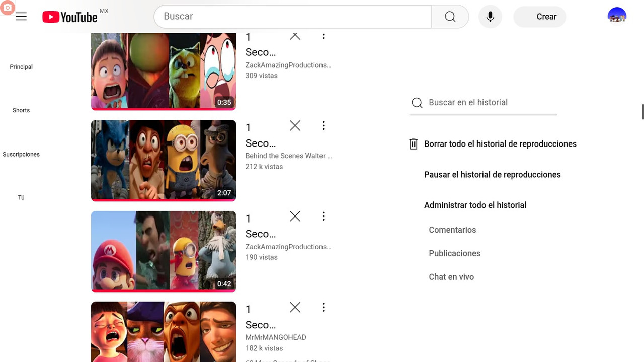Open Principal in the sidebar

pos(21,67)
